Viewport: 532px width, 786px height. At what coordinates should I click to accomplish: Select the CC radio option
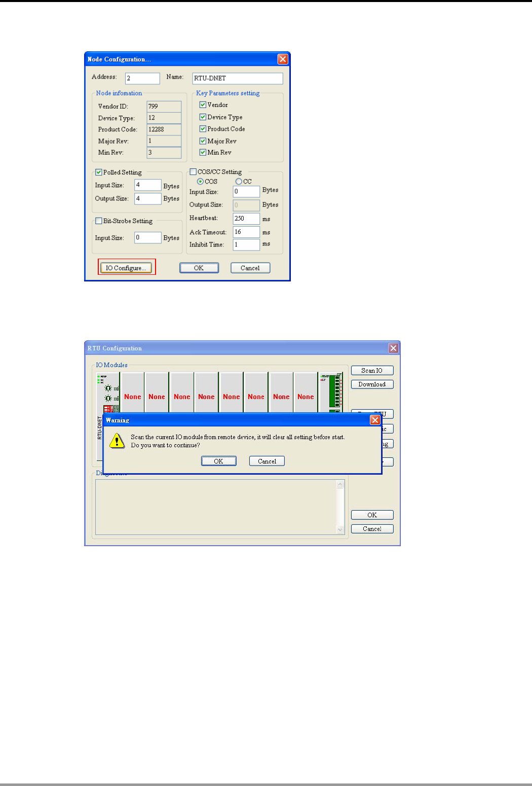pyautogui.click(x=239, y=182)
